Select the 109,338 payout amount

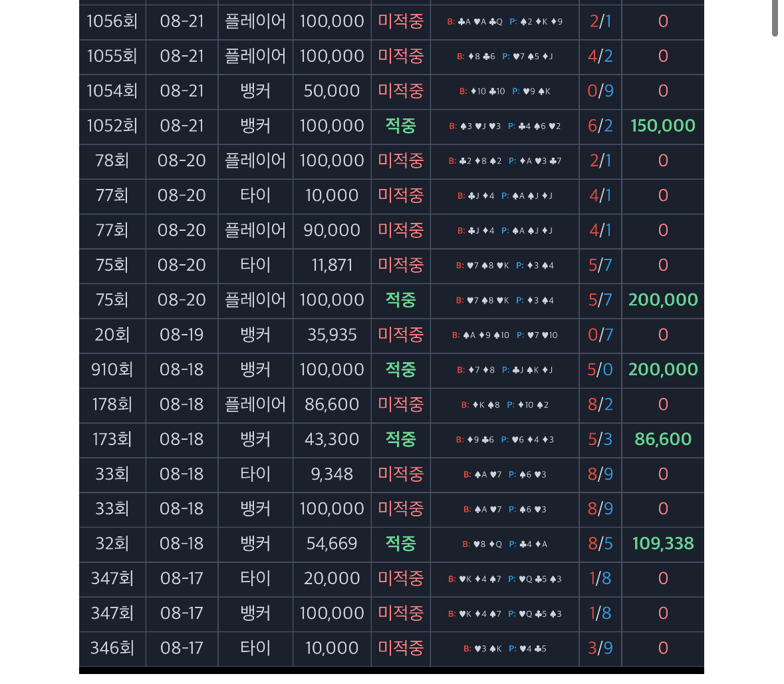click(663, 544)
